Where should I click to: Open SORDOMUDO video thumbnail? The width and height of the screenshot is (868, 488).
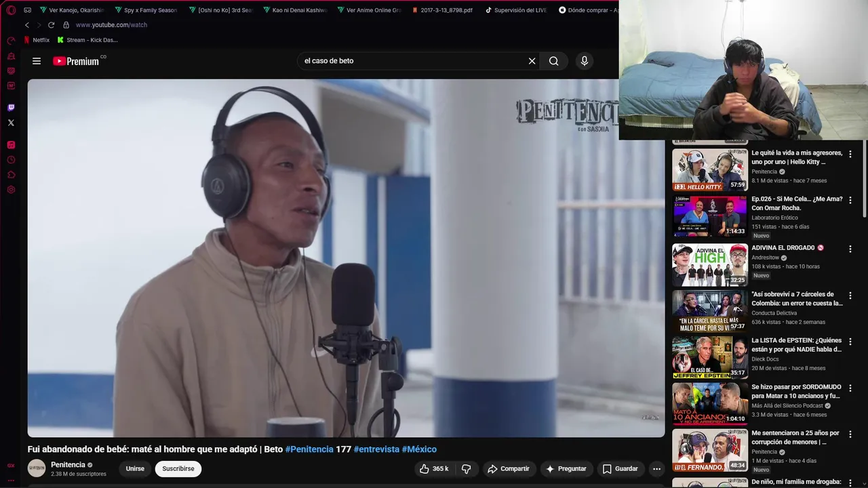point(710,404)
